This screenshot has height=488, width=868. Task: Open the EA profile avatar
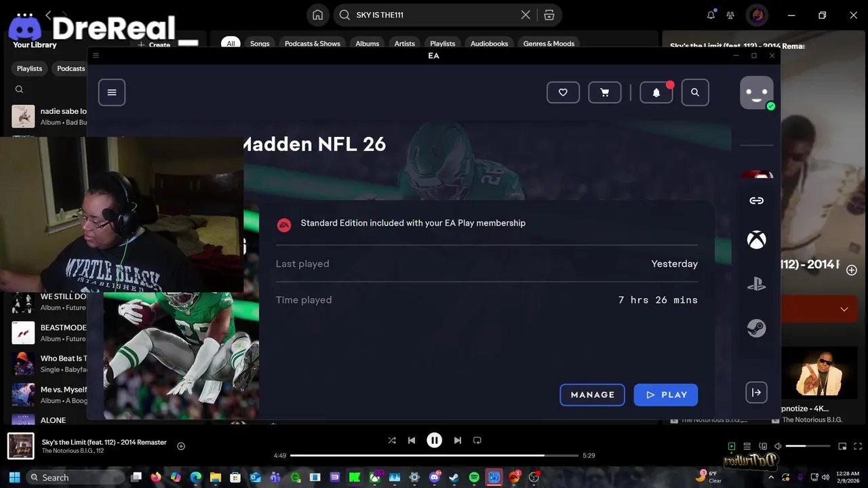pos(757,92)
